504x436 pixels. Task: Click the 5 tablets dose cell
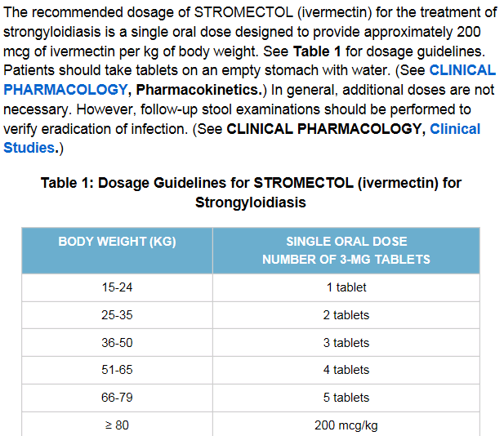click(346, 398)
